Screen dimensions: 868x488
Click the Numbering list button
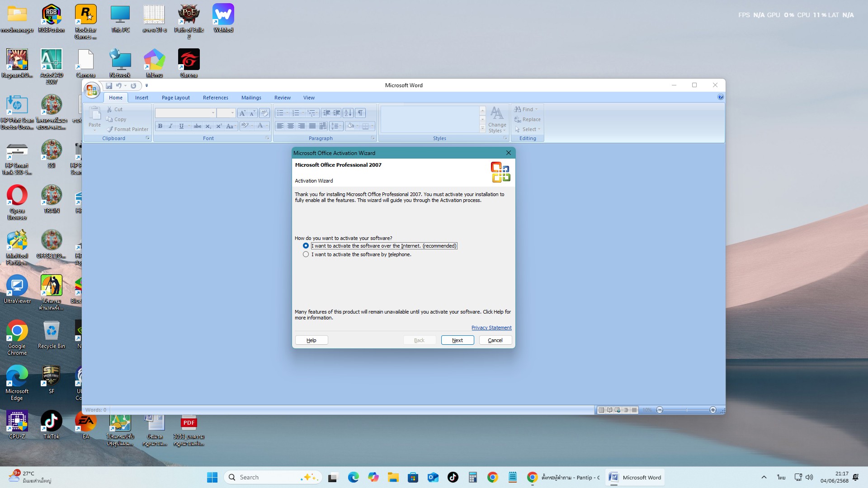(296, 113)
